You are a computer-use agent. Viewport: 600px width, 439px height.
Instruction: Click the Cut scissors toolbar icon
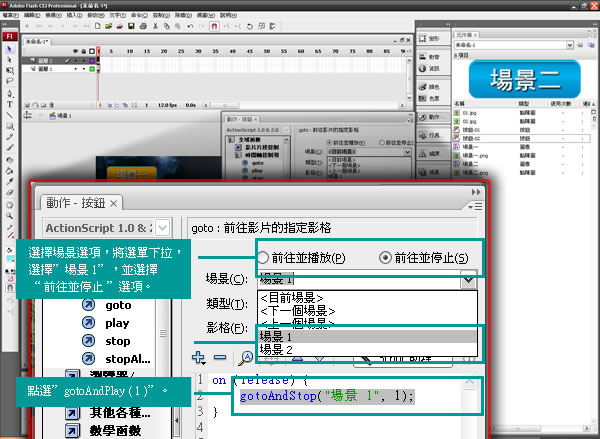pyautogui.click(x=155, y=26)
